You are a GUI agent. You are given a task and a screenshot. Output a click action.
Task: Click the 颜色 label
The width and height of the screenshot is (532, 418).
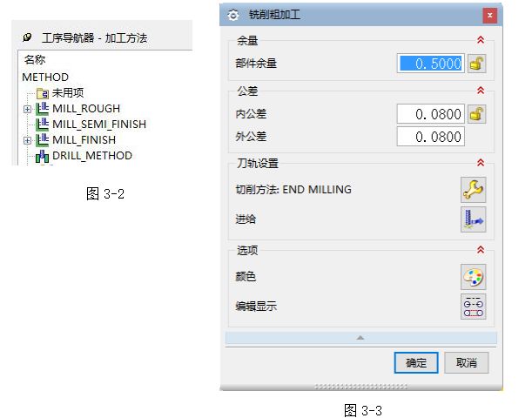246,277
